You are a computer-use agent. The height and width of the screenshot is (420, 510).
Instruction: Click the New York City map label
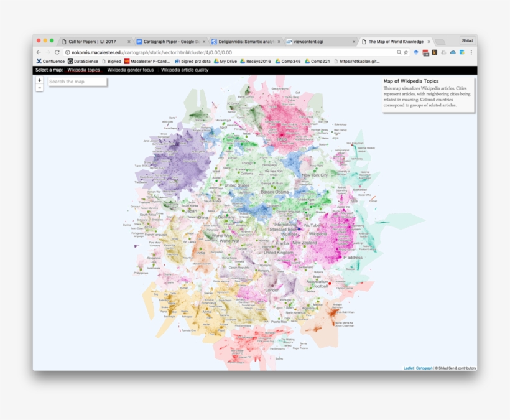pyautogui.click(x=315, y=175)
